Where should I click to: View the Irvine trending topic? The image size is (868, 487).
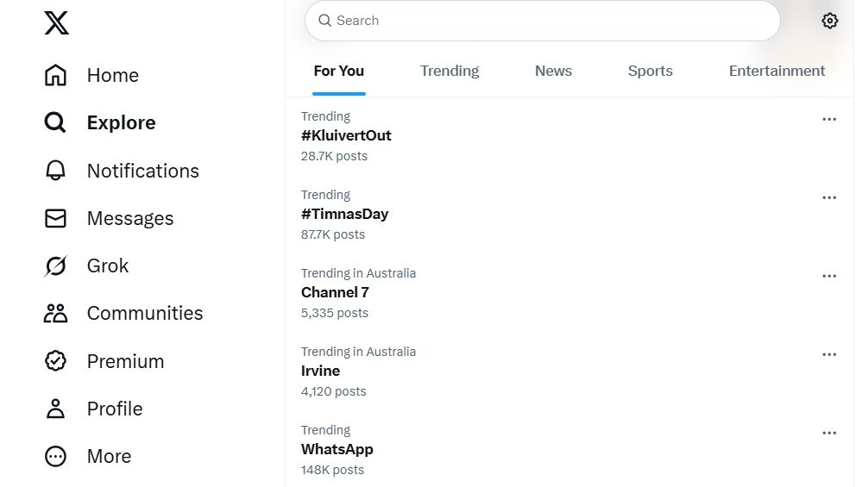point(320,371)
